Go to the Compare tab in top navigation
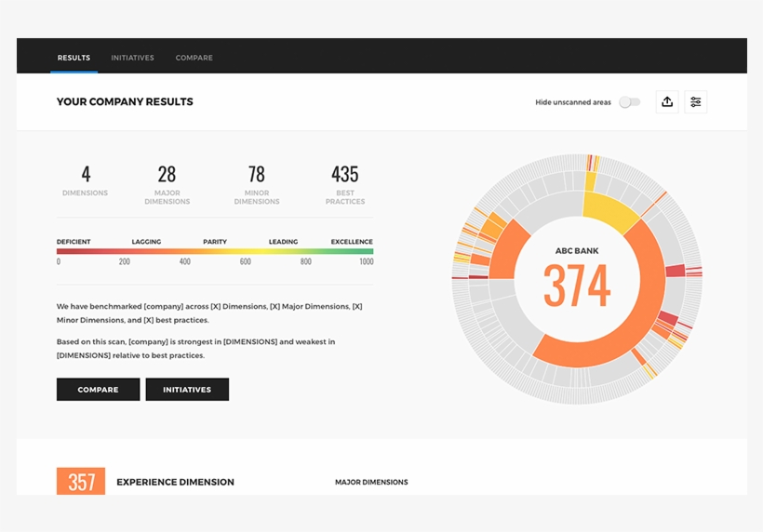 point(194,58)
